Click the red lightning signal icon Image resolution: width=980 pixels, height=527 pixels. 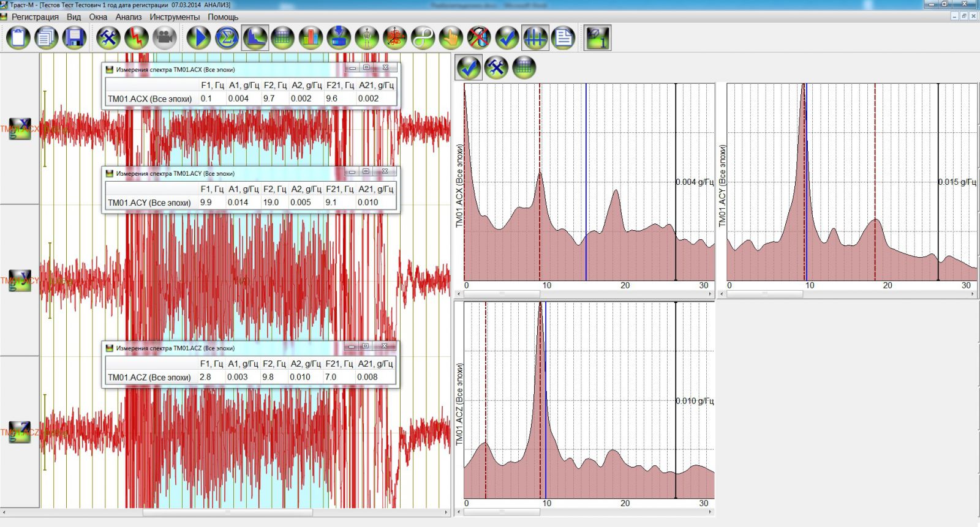point(136,38)
